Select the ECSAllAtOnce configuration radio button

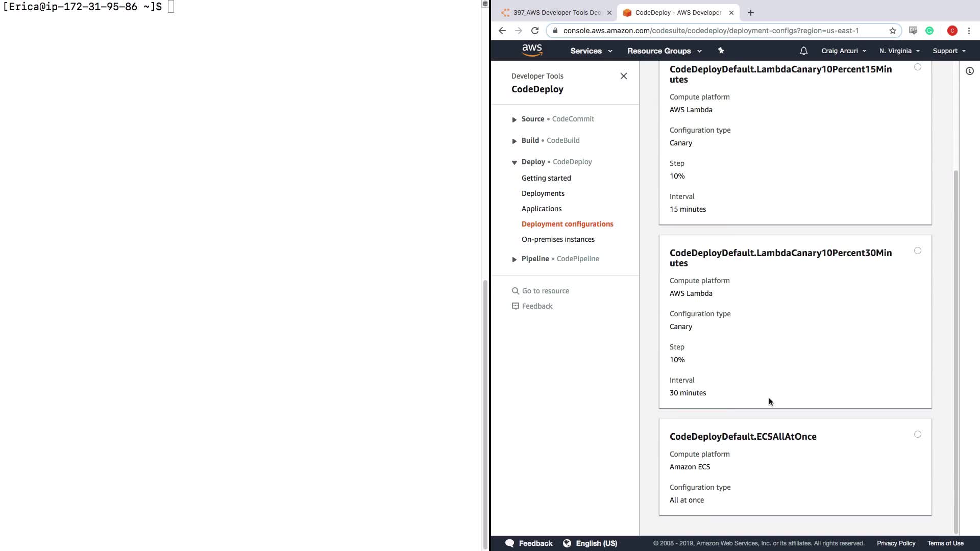[x=917, y=434]
